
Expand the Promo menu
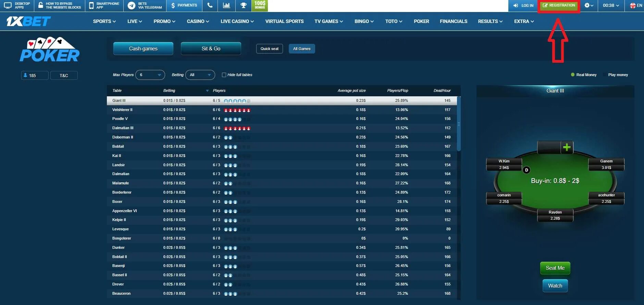(164, 21)
